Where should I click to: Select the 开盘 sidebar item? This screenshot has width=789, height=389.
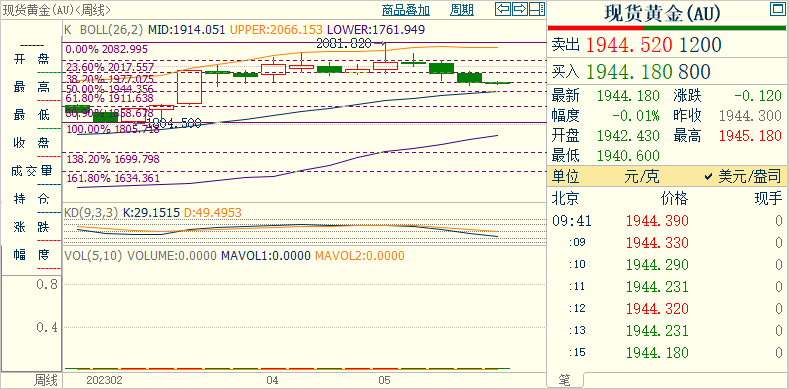click(32, 59)
